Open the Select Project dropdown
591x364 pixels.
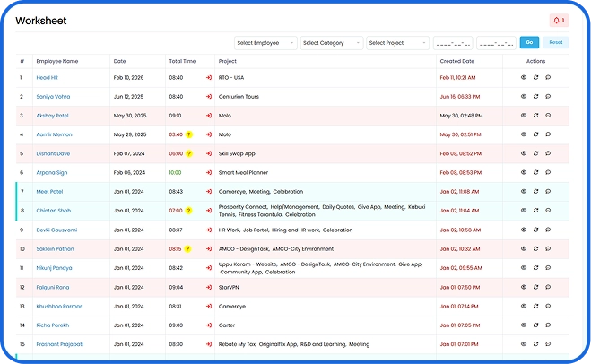tap(397, 43)
